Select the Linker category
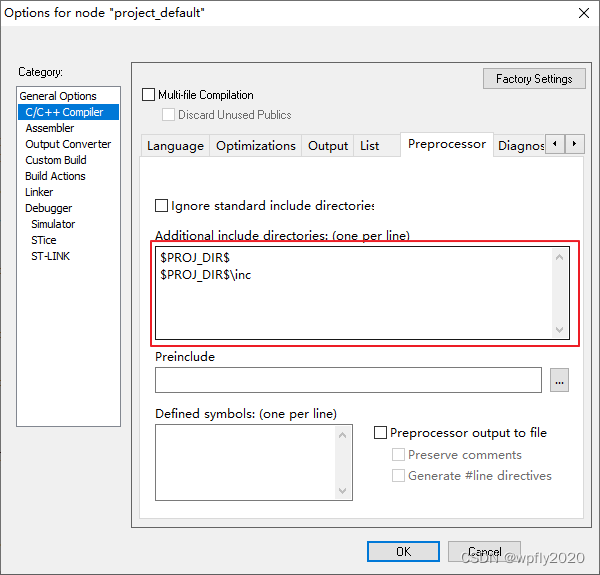 click(x=39, y=192)
